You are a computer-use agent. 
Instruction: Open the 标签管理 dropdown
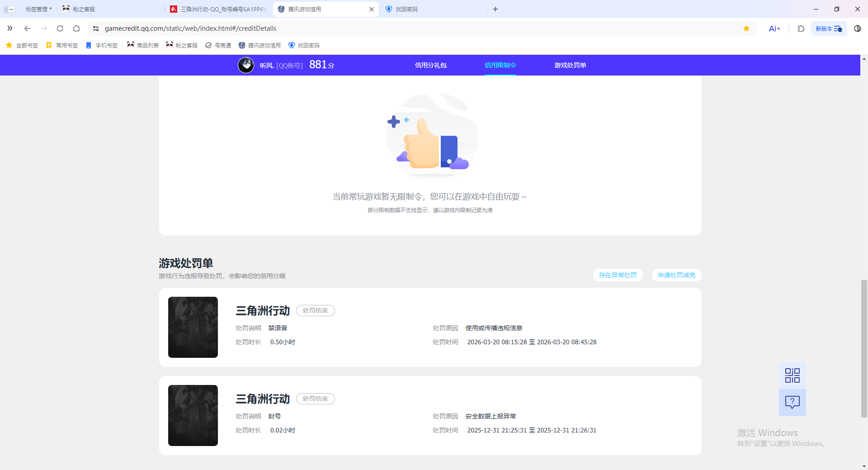38,9
